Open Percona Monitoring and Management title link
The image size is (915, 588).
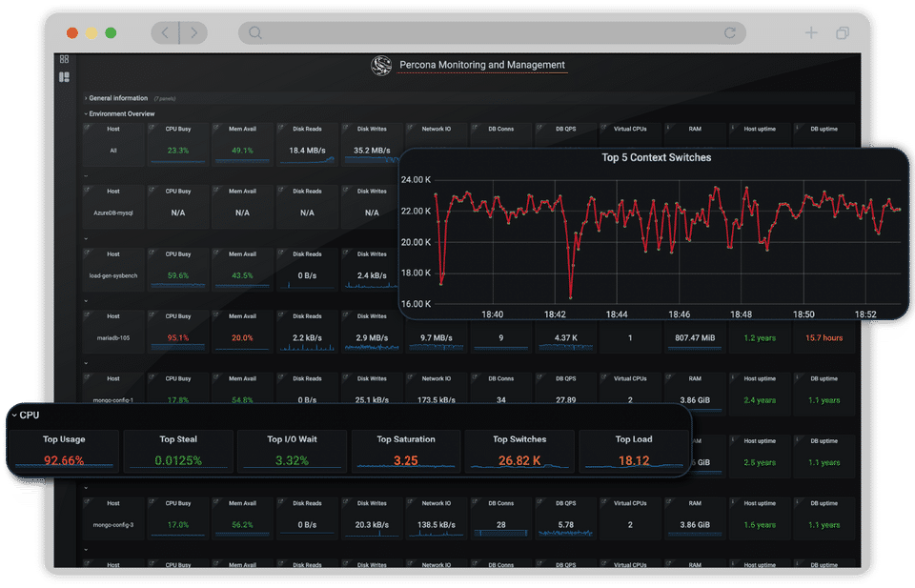(x=482, y=65)
